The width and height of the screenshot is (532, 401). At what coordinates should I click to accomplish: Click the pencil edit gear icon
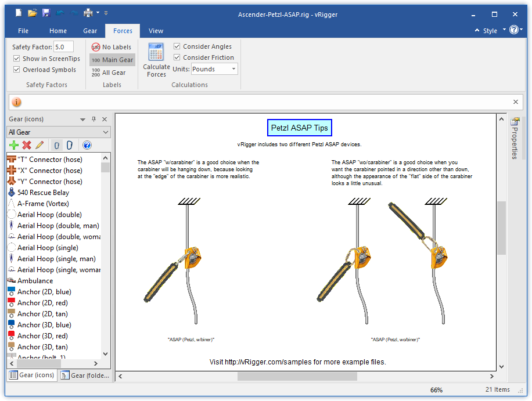pyautogui.click(x=39, y=145)
